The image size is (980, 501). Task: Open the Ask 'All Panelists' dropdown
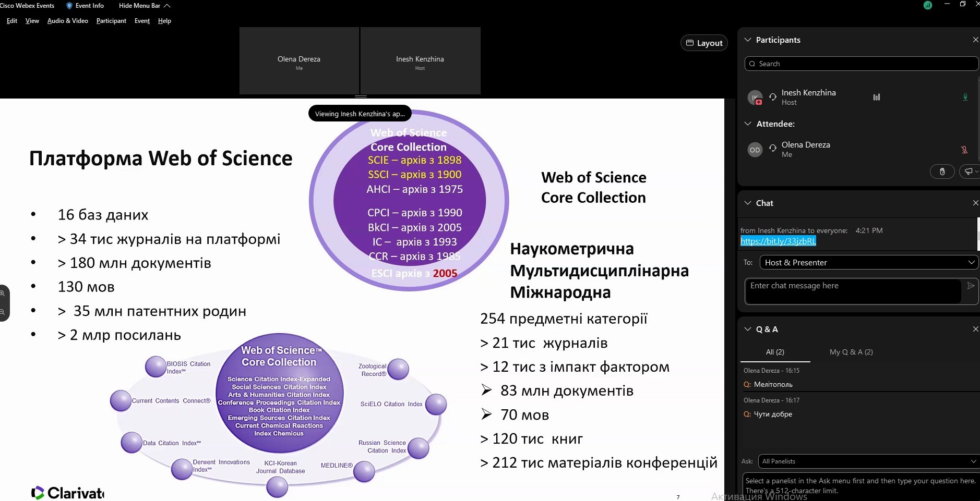click(x=868, y=461)
